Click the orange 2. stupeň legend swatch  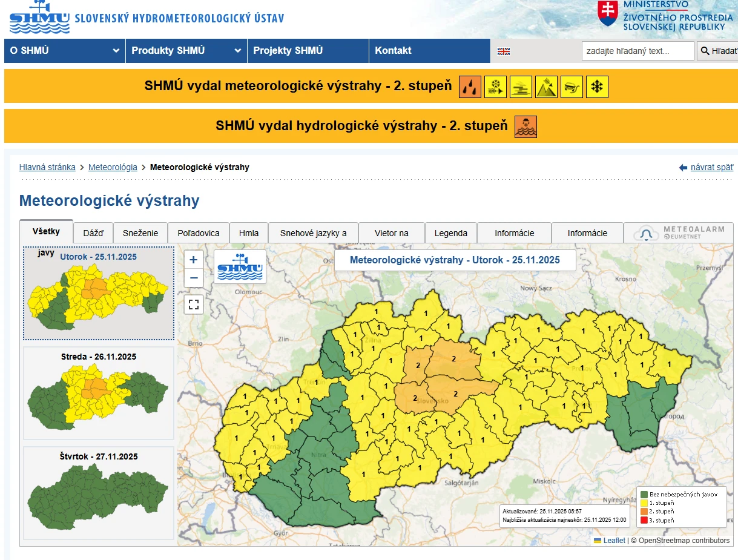pyautogui.click(x=645, y=512)
